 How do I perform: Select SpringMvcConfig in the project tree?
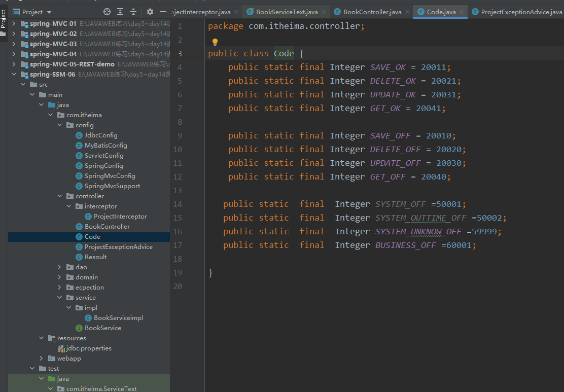point(110,176)
